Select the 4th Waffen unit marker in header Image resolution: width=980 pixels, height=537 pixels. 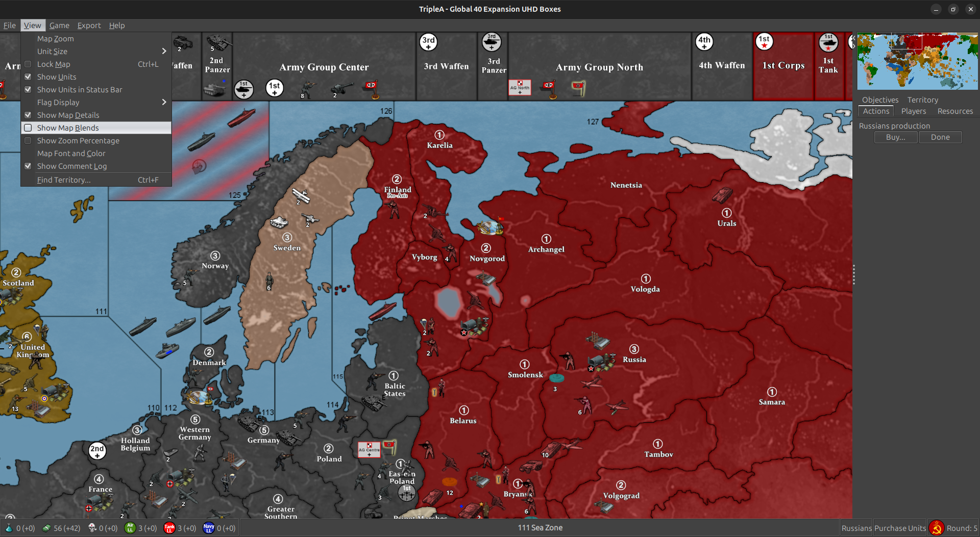(704, 42)
